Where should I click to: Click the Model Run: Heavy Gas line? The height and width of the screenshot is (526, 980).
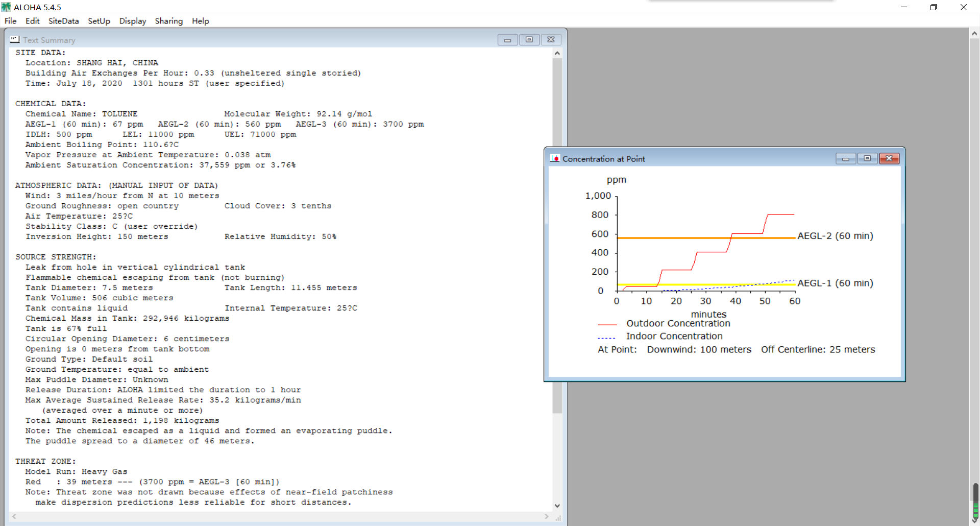click(x=77, y=471)
